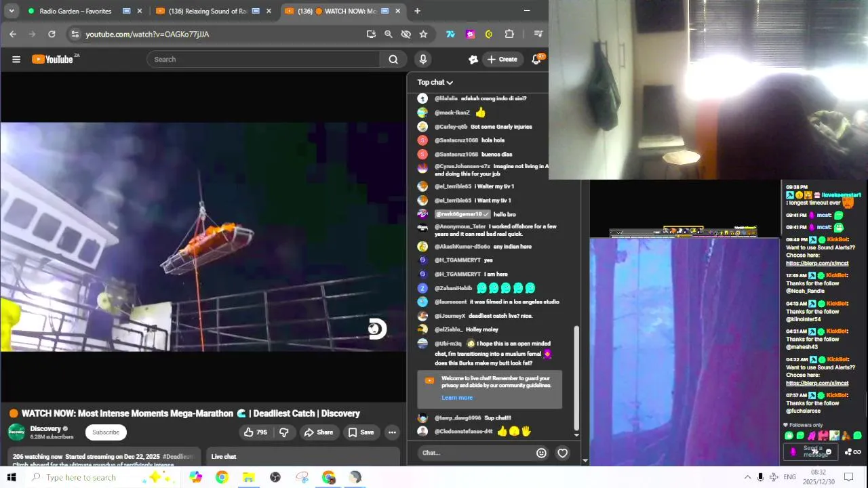Open the Discovery channel name link
868x488 pixels.
[45, 428]
